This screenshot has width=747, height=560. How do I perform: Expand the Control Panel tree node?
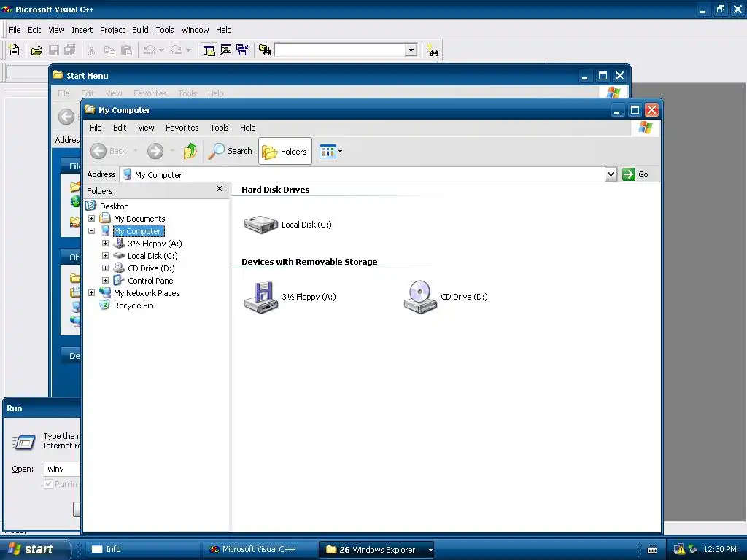click(x=105, y=281)
